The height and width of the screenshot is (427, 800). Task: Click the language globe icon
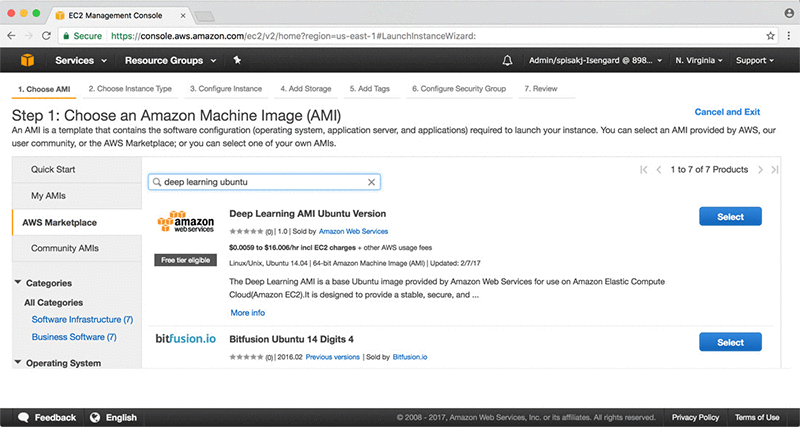[x=94, y=417]
